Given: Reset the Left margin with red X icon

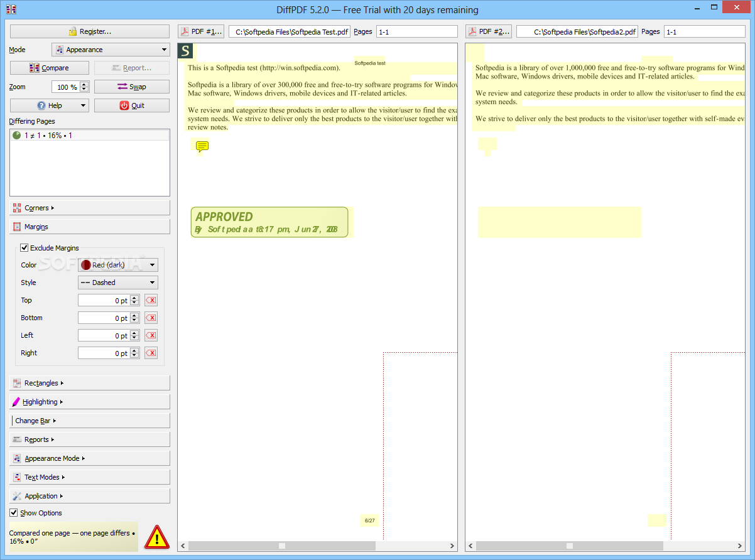Looking at the screenshot, I should tap(151, 336).
